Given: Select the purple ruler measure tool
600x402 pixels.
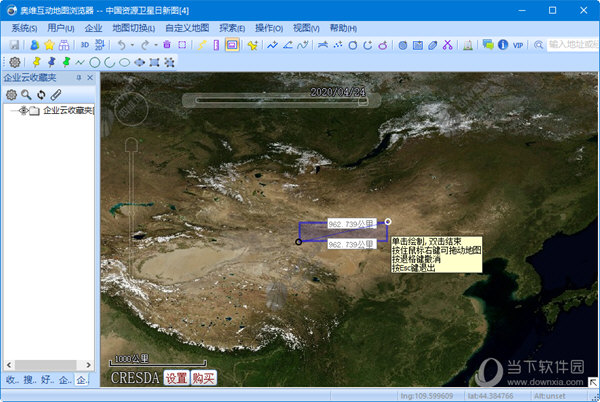Looking at the screenshot, I should tap(216, 45).
